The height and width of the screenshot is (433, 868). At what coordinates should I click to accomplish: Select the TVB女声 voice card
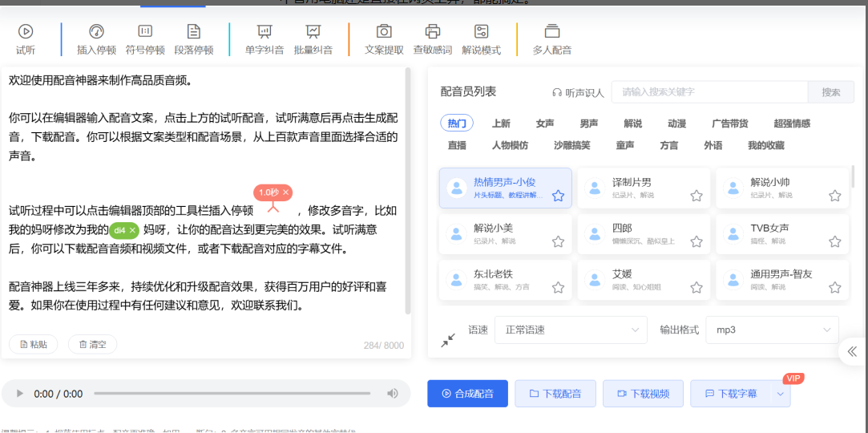click(782, 234)
